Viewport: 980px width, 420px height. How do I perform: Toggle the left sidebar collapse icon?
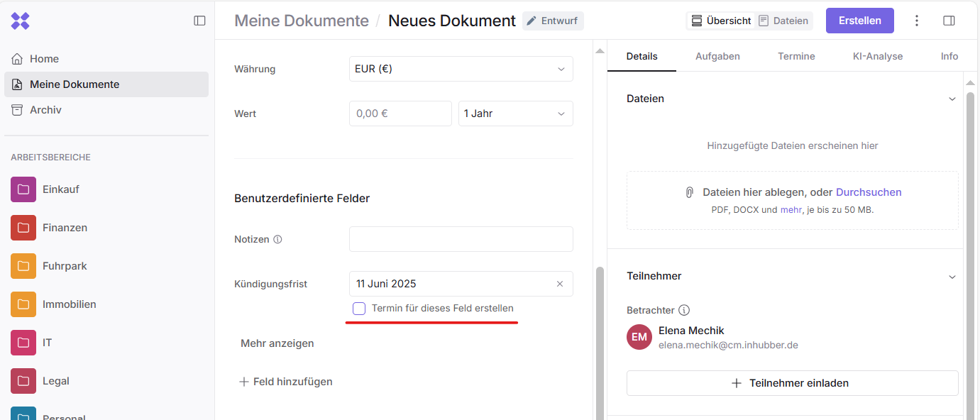click(x=199, y=21)
